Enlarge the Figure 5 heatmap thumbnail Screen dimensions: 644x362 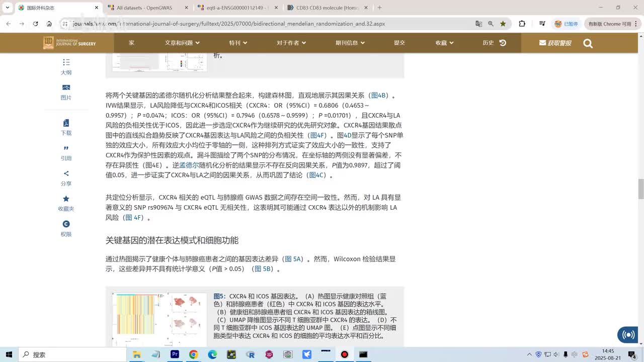click(x=159, y=319)
